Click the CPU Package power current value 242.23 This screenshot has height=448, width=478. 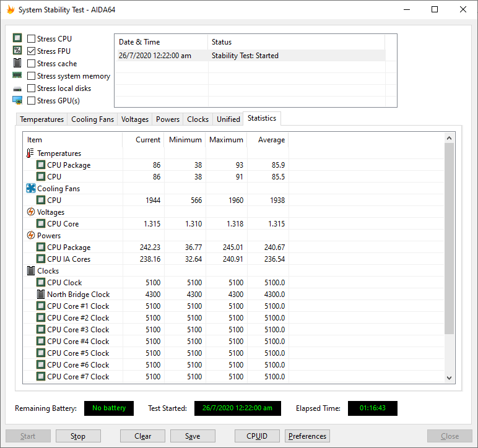[150, 248]
